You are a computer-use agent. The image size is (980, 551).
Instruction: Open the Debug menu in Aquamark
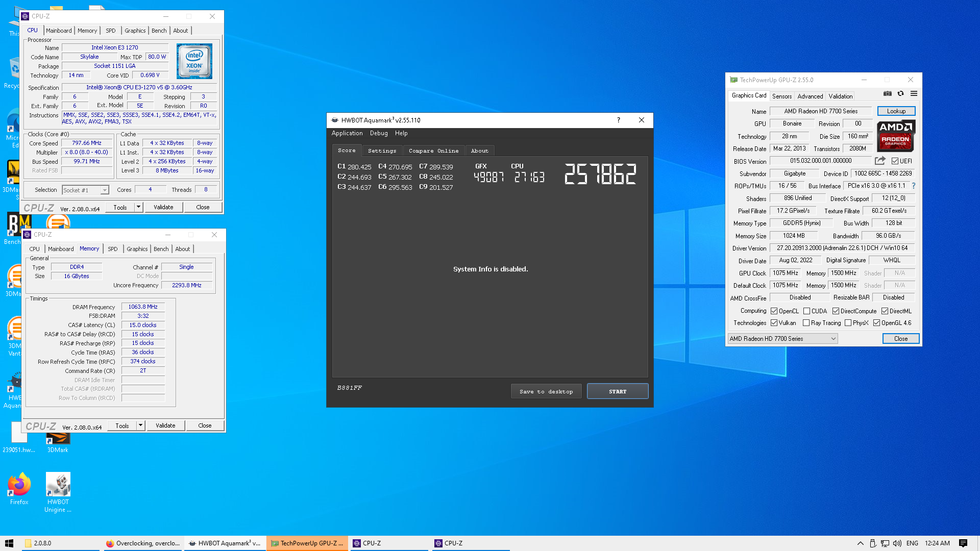pos(379,133)
